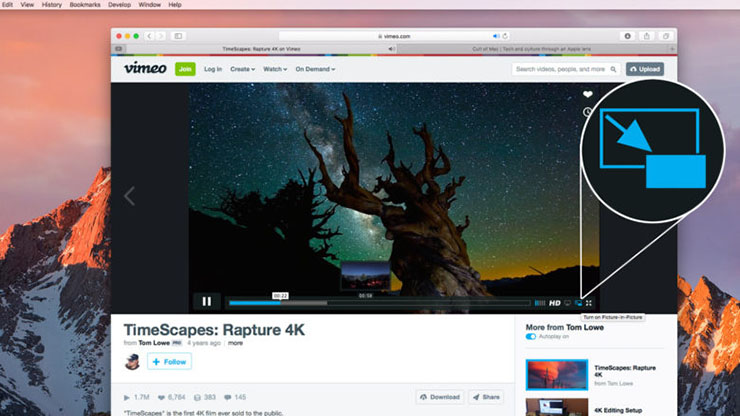Expand the Create dropdown menu

pos(243,69)
